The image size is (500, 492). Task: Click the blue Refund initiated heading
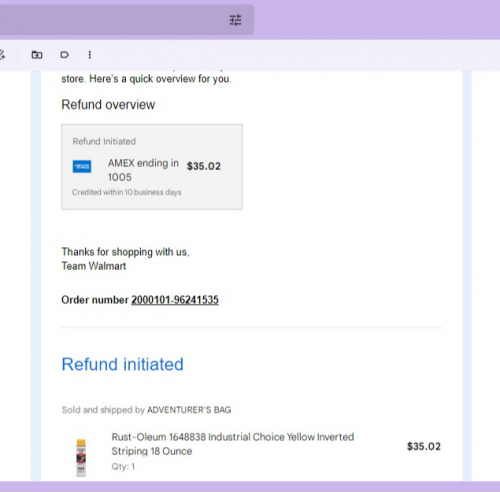(x=123, y=364)
